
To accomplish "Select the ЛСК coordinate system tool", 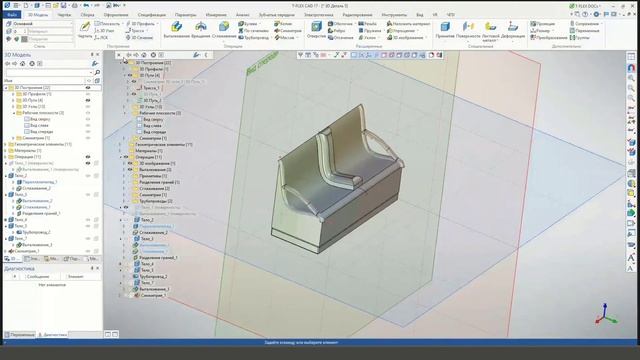I will tap(101, 38).
